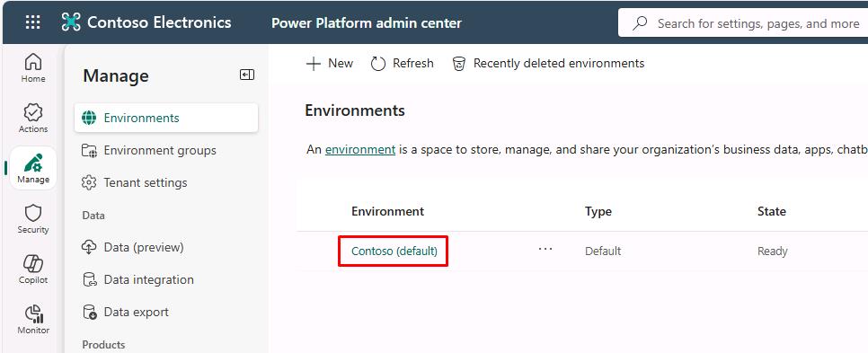This screenshot has width=868, height=353.
Task: Open the app launcher waffle icon
Action: tap(32, 22)
